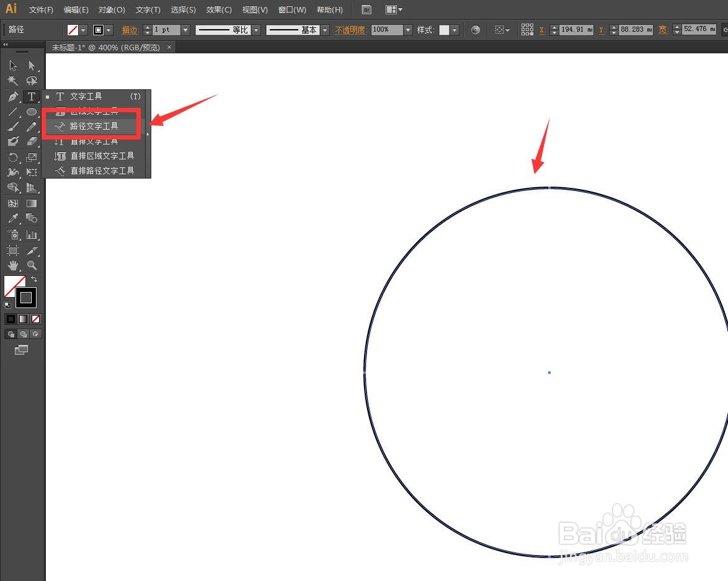Viewport: 728px width, 581px height.
Task: Select the Type tool in toolbar
Action: click(x=31, y=97)
